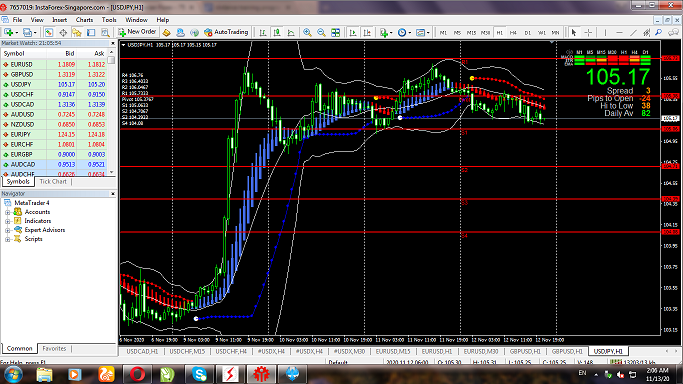Viewport: 683px width, 384px height.
Task: Click the New Order button
Action: (x=137, y=32)
